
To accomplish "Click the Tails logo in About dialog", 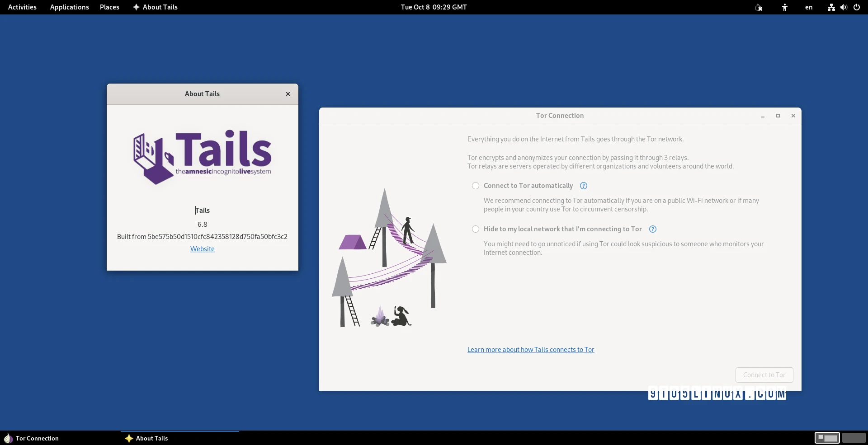I will click(202, 156).
